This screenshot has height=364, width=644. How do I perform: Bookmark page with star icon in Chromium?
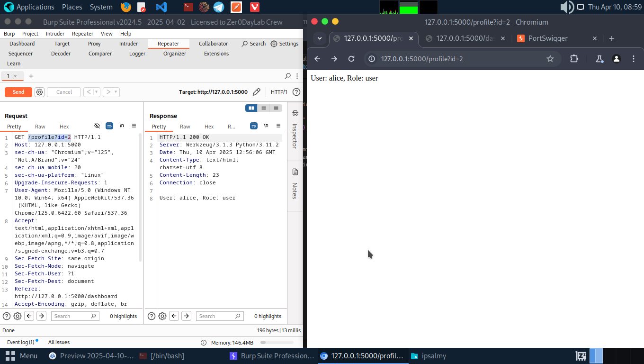click(550, 59)
